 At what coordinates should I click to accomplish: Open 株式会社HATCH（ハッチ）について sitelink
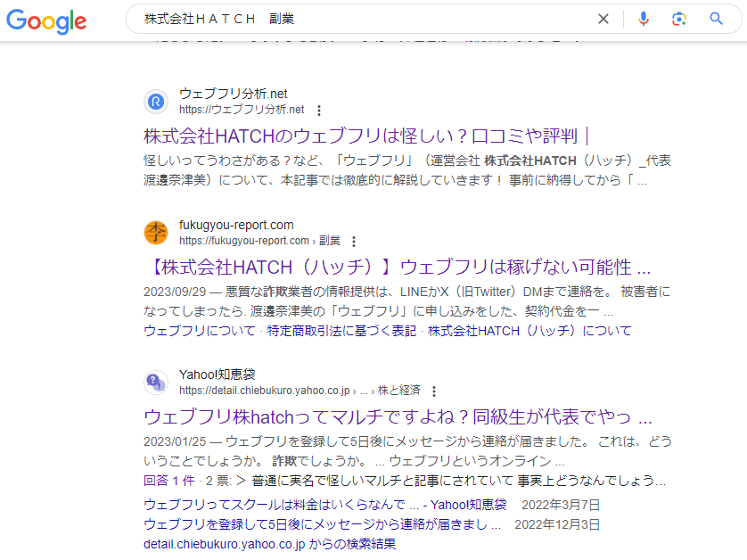click(x=529, y=331)
